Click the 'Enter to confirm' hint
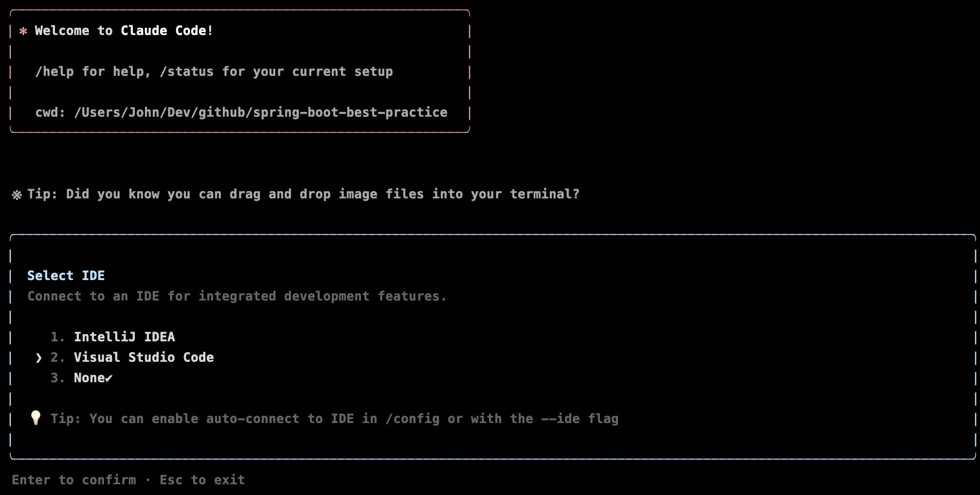The height and width of the screenshot is (495, 980). (x=74, y=480)
